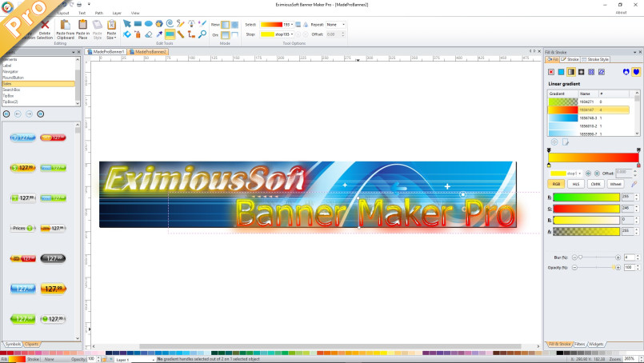Open the Text ribbon tab
Image resolution: width=644 pixels, height=363 pixels.
(82, 13)
